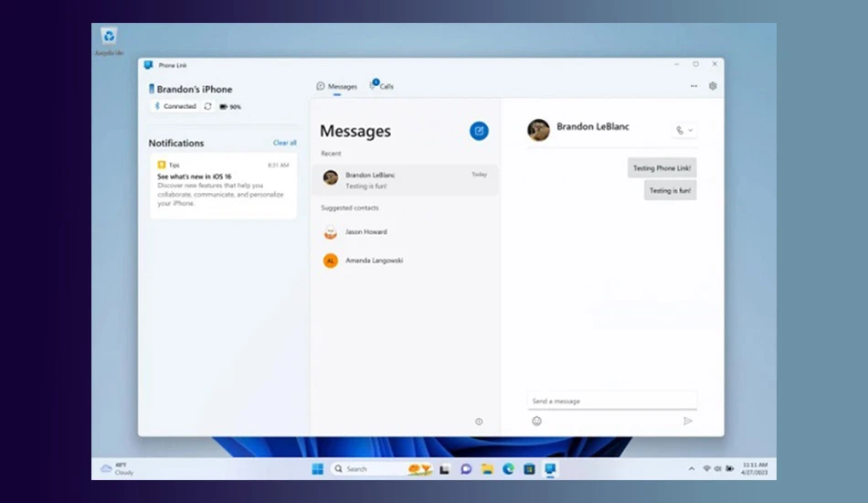Open Microsoft Edge from the taskbar
Screen dimensions: 868x503
coord(508,469)
